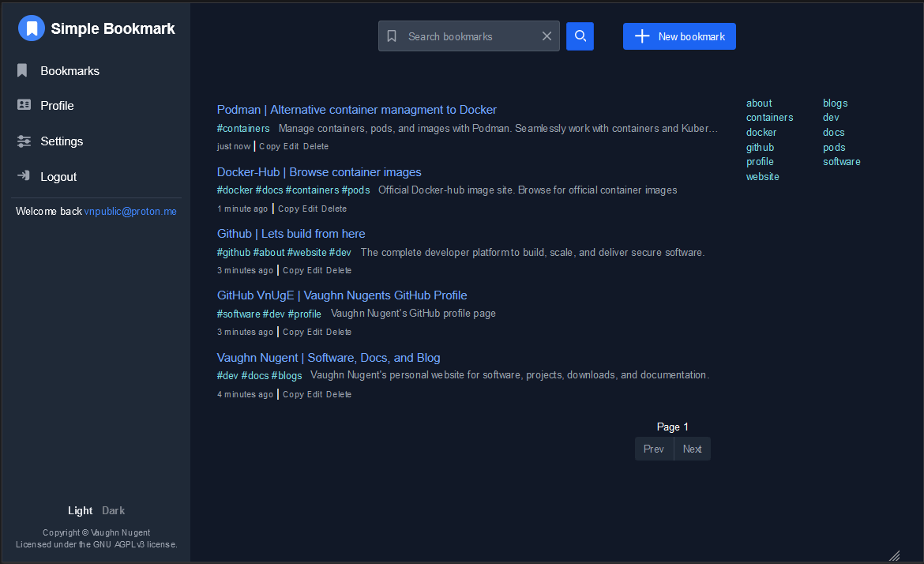Image resolution: width=924 pixels, height=564 pixels.
Task: Filter by 'blogs' tag in tag list
Action: (x=836, y=103)
